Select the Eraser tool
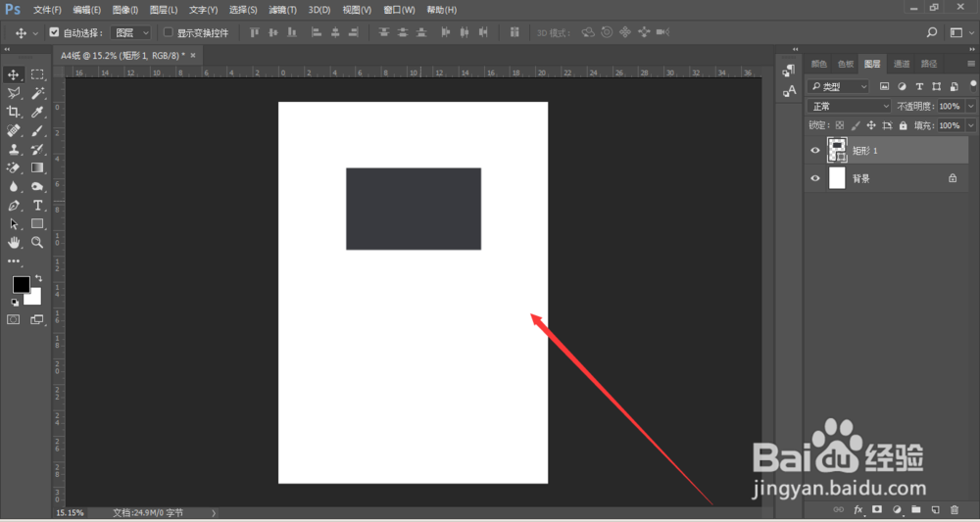980x522 pixels. pos(13,167)
